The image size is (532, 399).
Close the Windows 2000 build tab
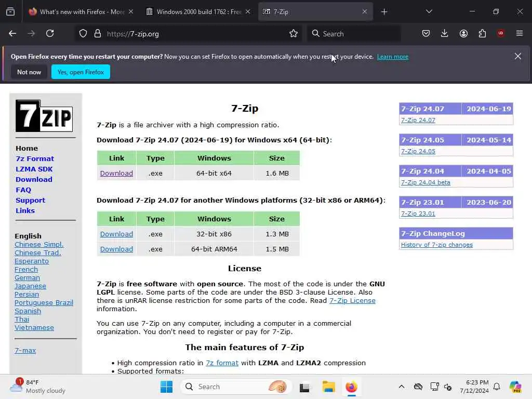[248, 11]
